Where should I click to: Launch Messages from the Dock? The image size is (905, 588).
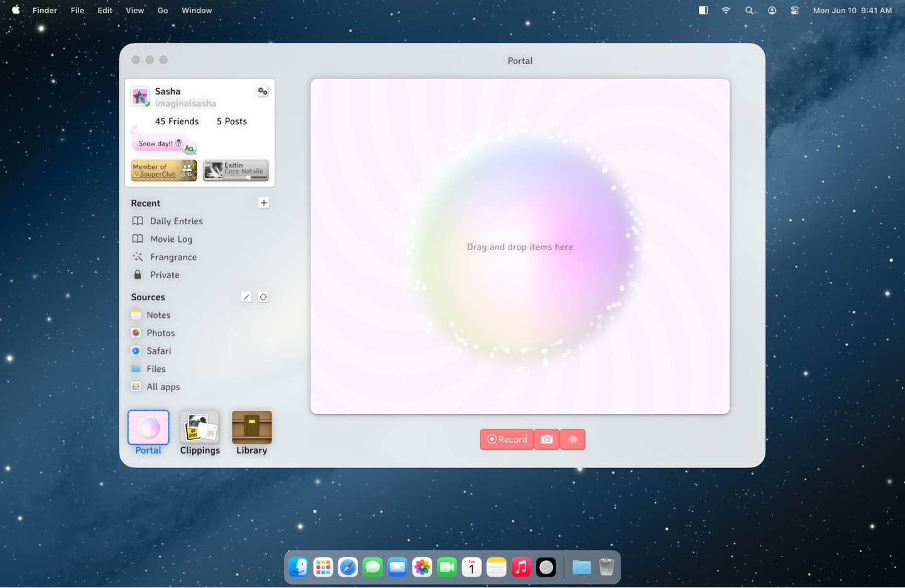click(373, 567)
